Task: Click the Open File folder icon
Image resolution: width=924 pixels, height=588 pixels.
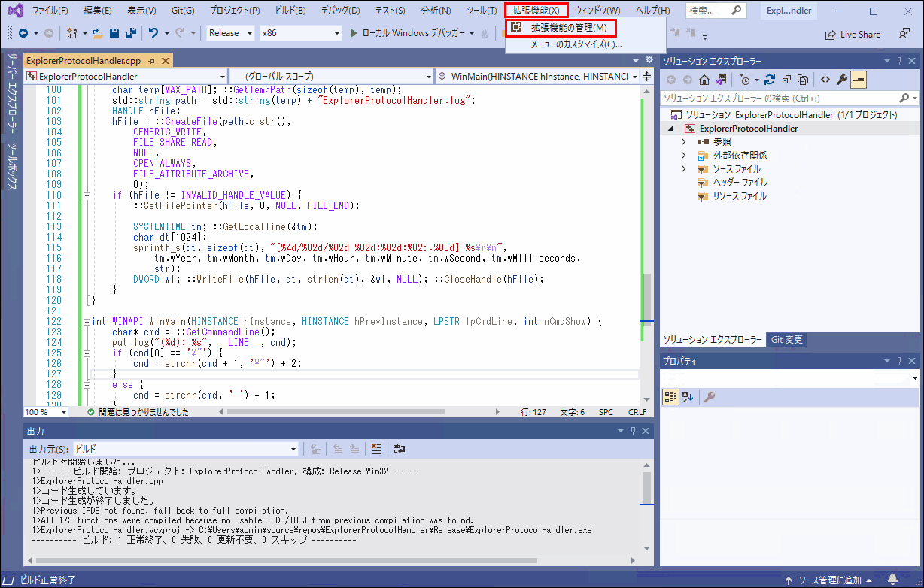Action: [x=99, y=33]
